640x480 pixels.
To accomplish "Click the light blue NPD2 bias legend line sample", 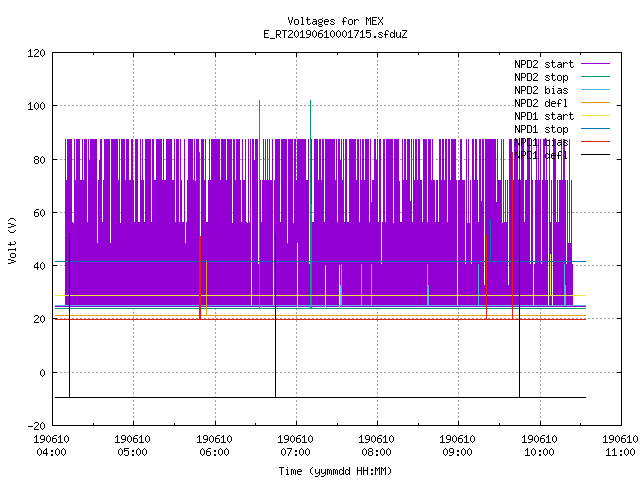I will (595, 90).
